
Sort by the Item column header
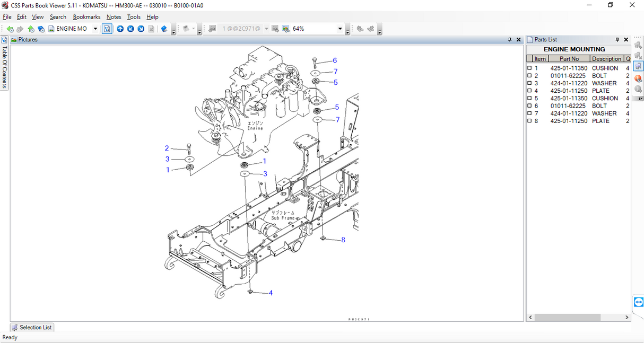click(x=540, y=59)
